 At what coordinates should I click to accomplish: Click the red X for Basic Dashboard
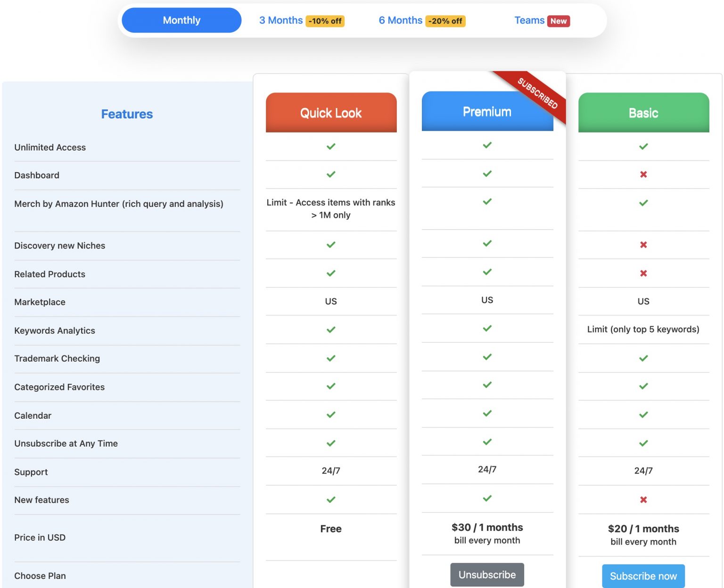click(643, 174)
